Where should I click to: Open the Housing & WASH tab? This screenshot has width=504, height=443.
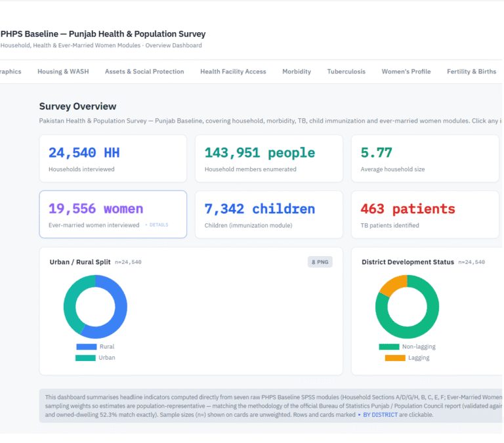[x=63, y=72]
